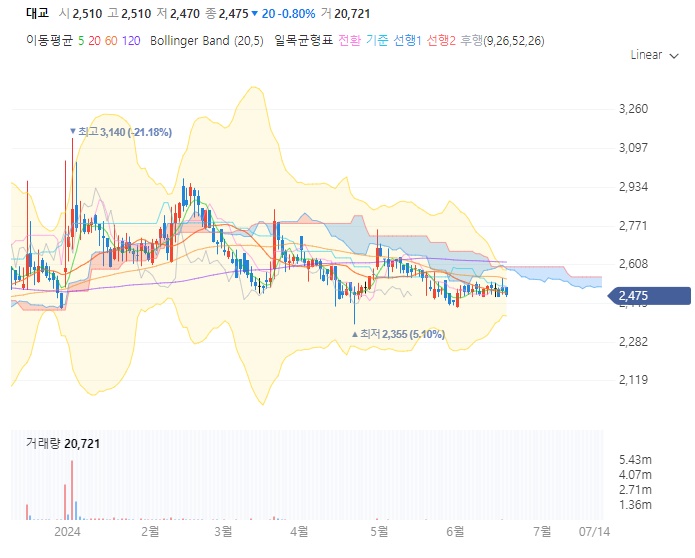This screenshot has height=558, width=695.
Task: Click the tallest red volume bar
Action: (x=72, y=490)
